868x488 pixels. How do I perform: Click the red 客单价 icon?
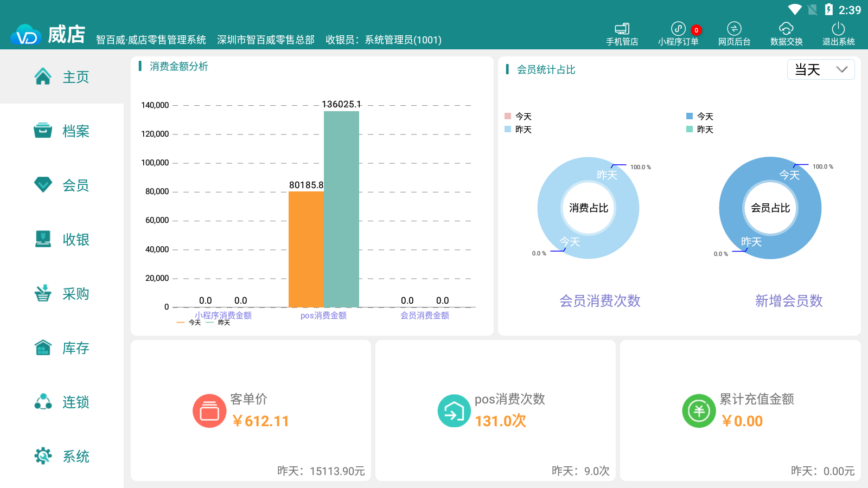pyautogui.click(x=209, y=411)
